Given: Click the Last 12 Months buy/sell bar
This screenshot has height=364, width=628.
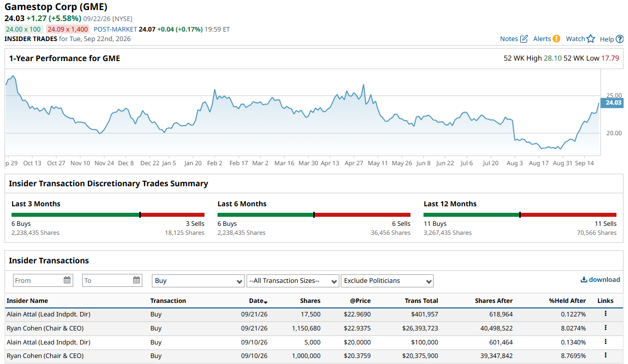Looking at the screenshot, I should pyautogui.click(x=520, y=215).
